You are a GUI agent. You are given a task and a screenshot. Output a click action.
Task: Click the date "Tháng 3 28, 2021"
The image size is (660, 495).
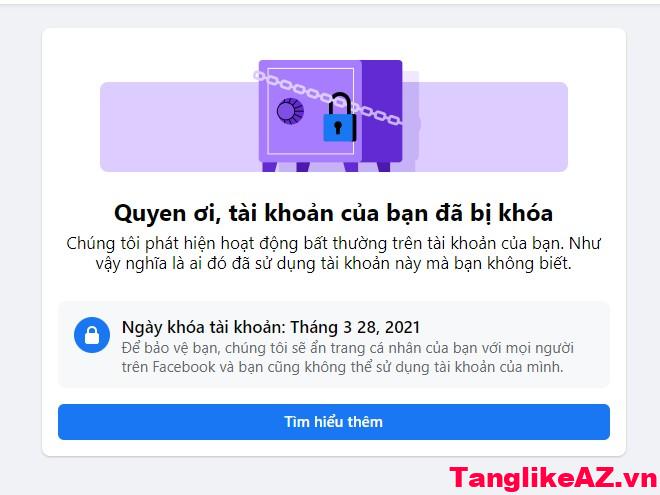click(355, 327)
